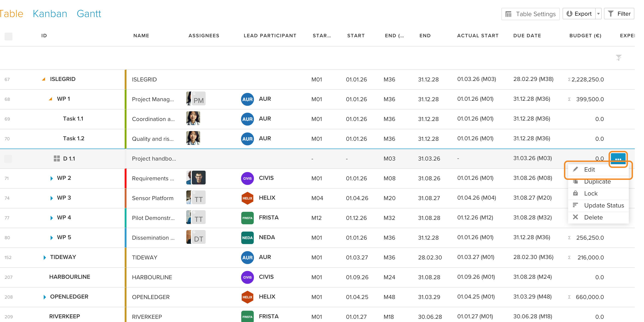The image size is (644, 322).
Task: Expand the TIDEWAY project row
Action: point(44,258)
